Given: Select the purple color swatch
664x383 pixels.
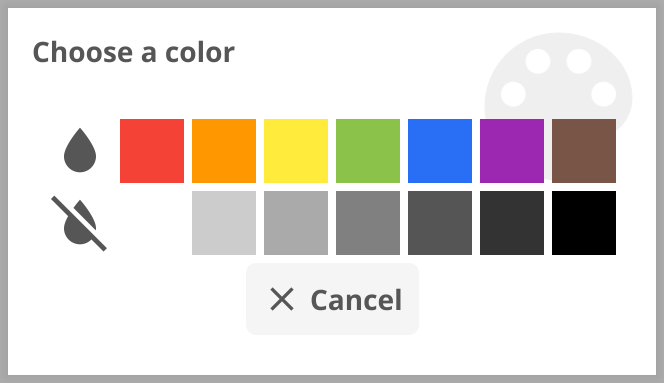Looking at the screenshot, I should (512, 151).
